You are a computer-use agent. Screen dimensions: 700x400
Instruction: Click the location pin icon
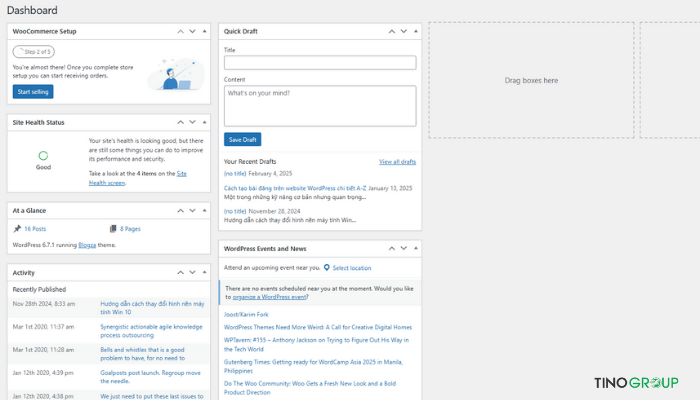tap(327, 267)
